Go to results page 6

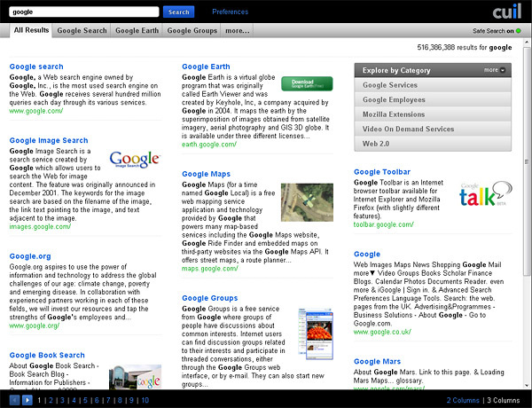(97, 400)
